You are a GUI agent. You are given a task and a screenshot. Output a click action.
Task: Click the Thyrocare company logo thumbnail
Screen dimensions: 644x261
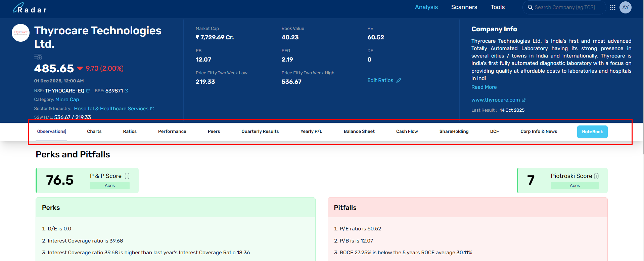coord(21,33)
